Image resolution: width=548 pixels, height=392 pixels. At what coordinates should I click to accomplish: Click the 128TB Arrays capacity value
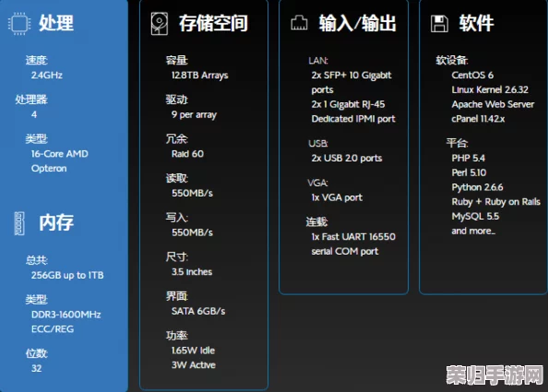[200, 75]
